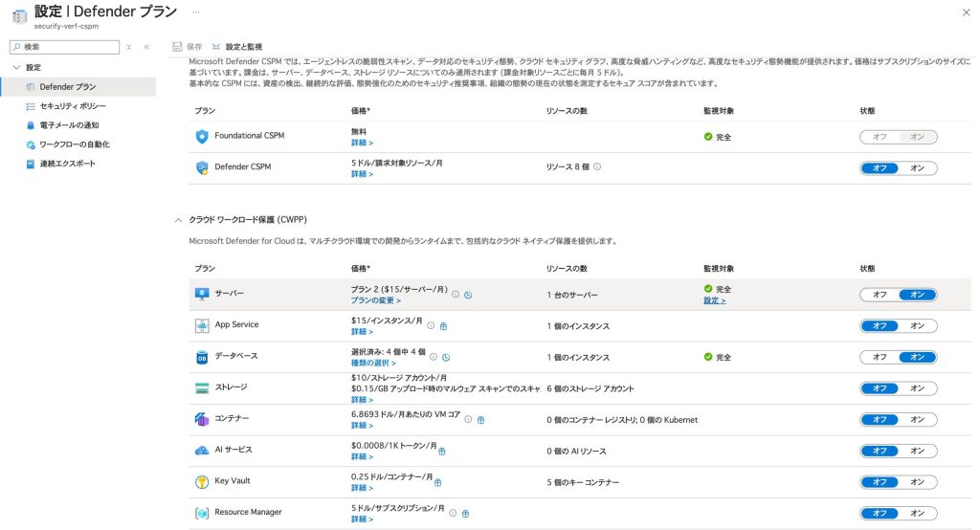The width and height of the screenshot is (980, 530).
Task: Click the info icon next to リソース 8 個
Action: [597, 167]
